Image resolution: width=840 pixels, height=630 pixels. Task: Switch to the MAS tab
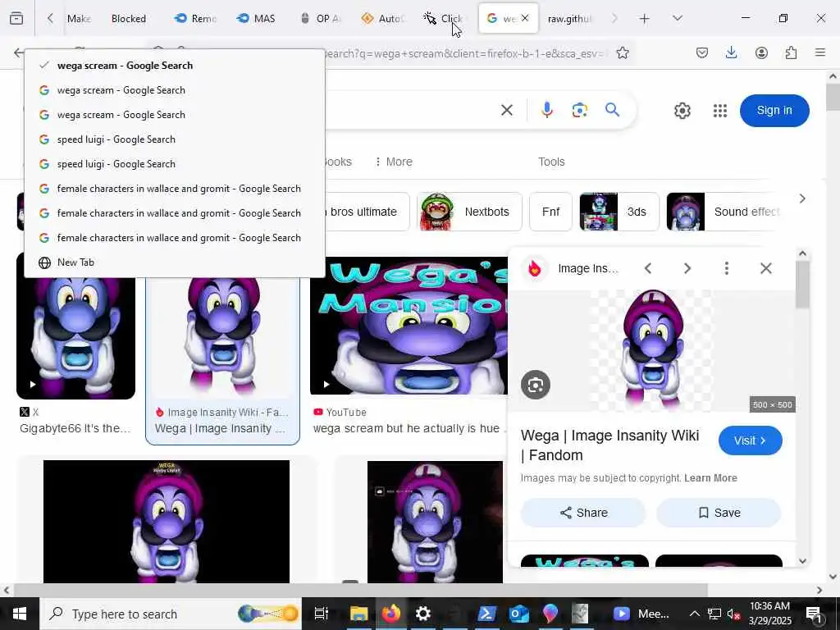[x=256, y=19]
